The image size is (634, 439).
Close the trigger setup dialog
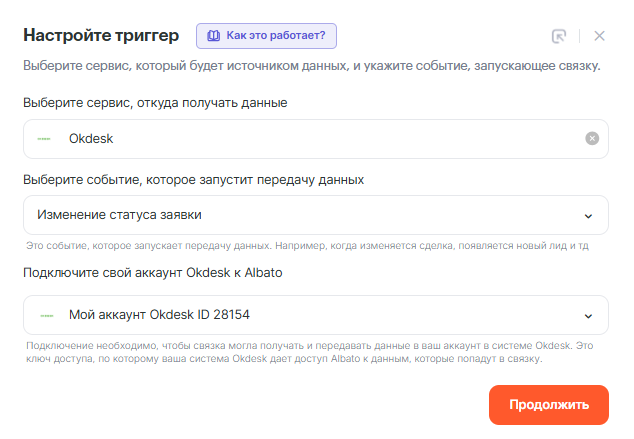(x=600, y=36)
